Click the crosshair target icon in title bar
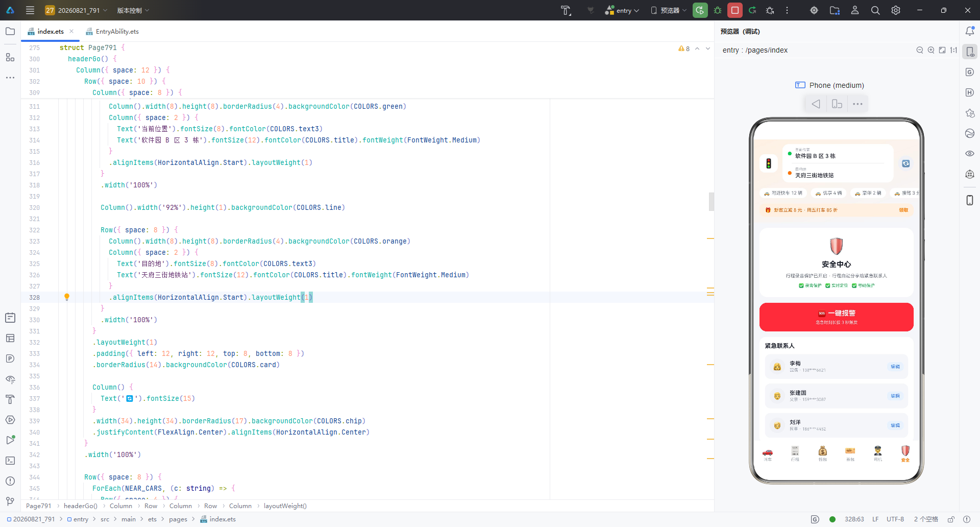980x527 pixels. click(814, 10)
